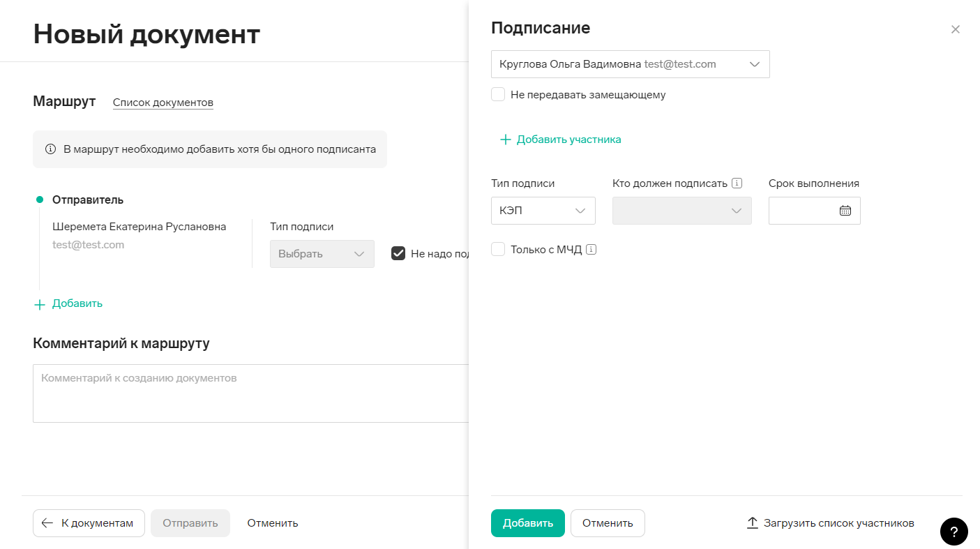980x549 pixels.
Task: Click the plus icon by Добавить участника
Action: click(x=506, y=140)
